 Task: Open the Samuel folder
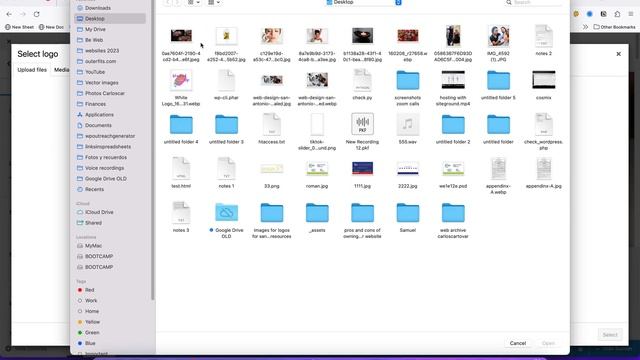[x=408, y=213]
